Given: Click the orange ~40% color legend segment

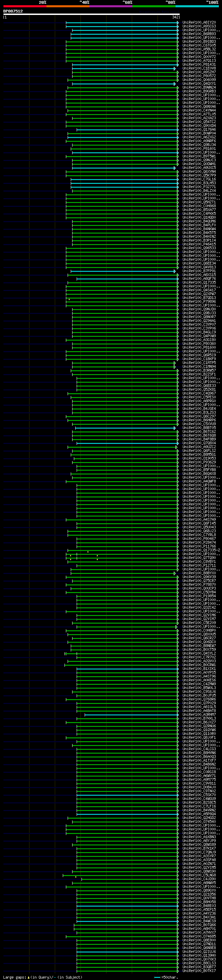Looking at the screenshot, I should pos(68,6).
